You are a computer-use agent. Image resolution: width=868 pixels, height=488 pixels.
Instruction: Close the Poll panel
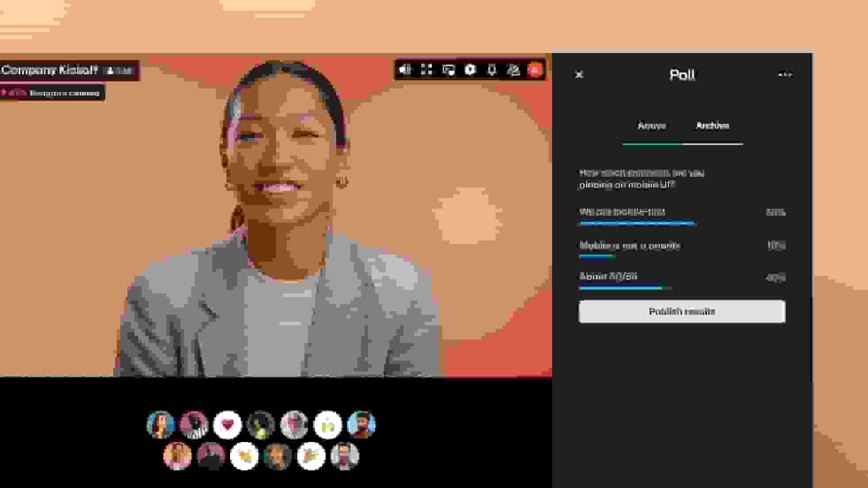point(579,75)
